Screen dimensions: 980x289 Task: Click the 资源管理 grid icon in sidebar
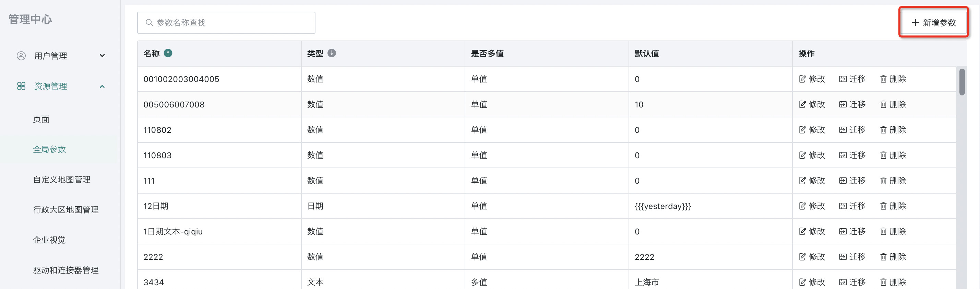21,86
